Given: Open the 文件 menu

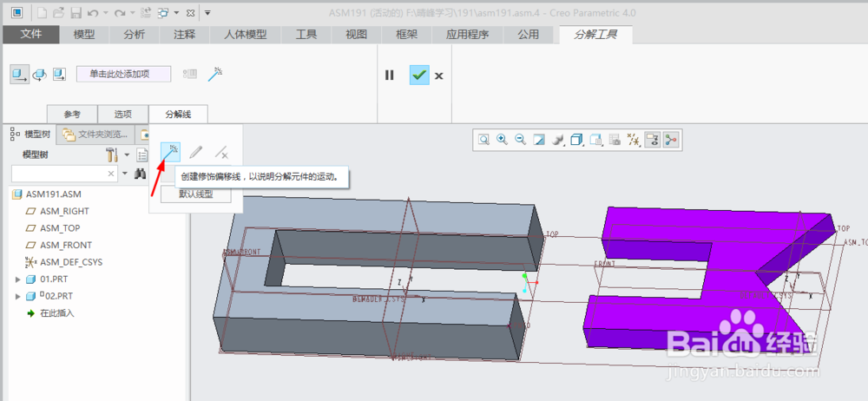Looking at the screenshot, I should 31,35.
